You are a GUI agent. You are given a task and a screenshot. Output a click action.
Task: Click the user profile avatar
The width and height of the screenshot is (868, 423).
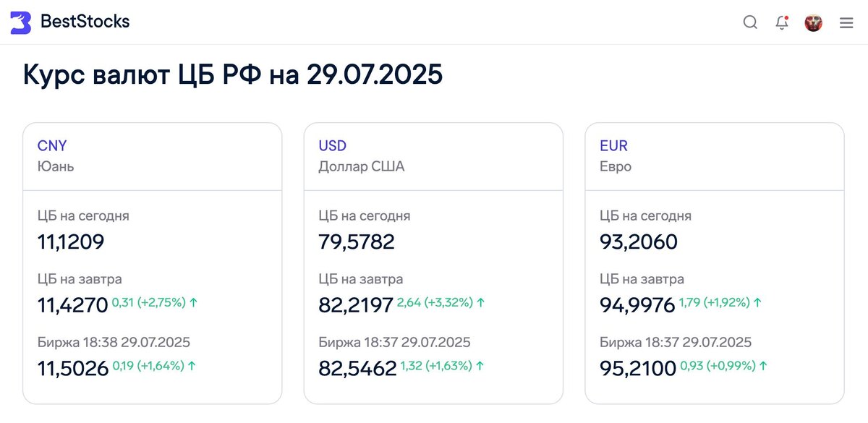point(813,22)
